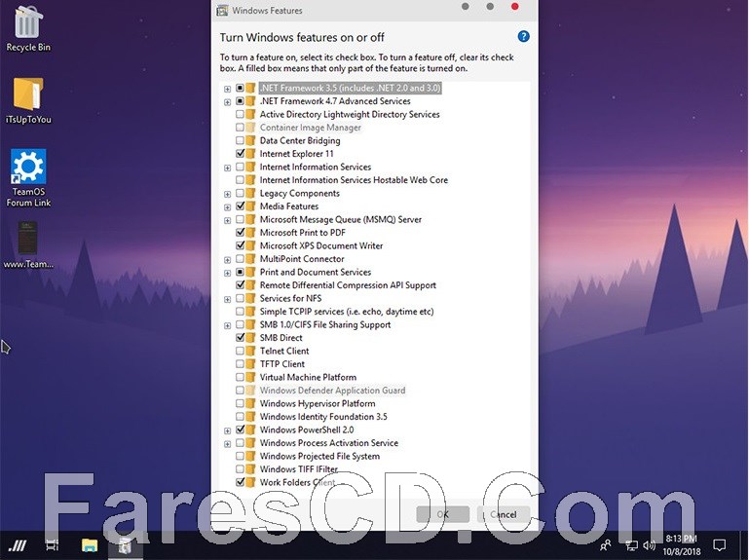
Task: Open TeamOS Forum Link shortcut
Action: 28,177
